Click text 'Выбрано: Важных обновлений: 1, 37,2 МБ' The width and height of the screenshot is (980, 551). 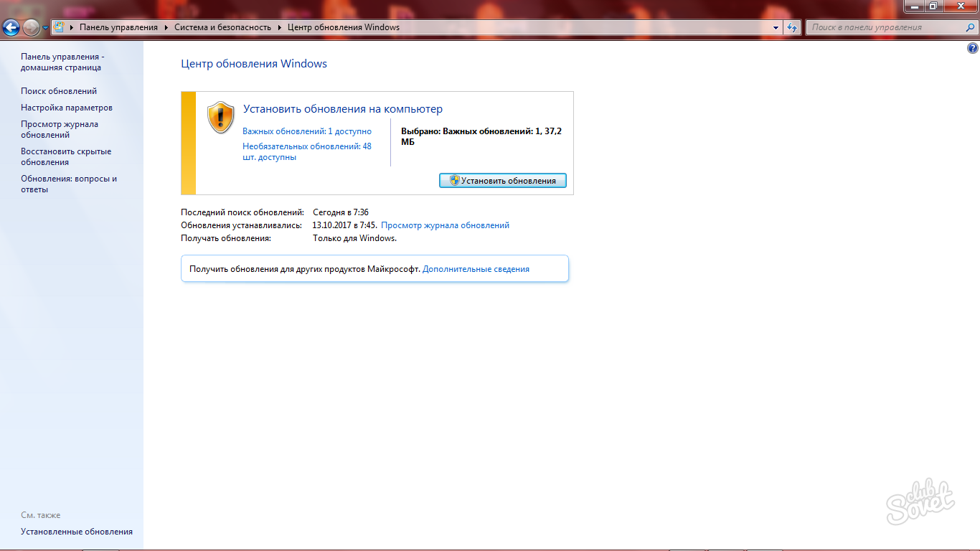tap(481, 136)
